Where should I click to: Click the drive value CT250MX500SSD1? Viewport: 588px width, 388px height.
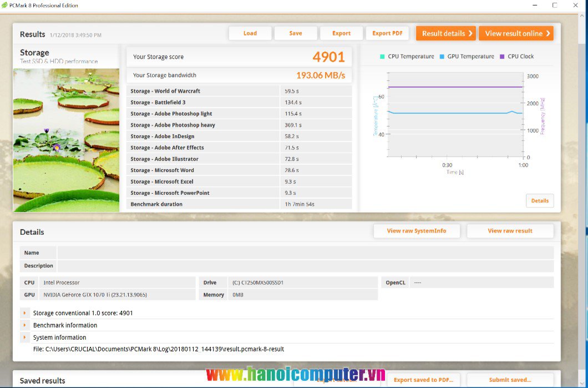pyautogui.click(x=258, y=283)
